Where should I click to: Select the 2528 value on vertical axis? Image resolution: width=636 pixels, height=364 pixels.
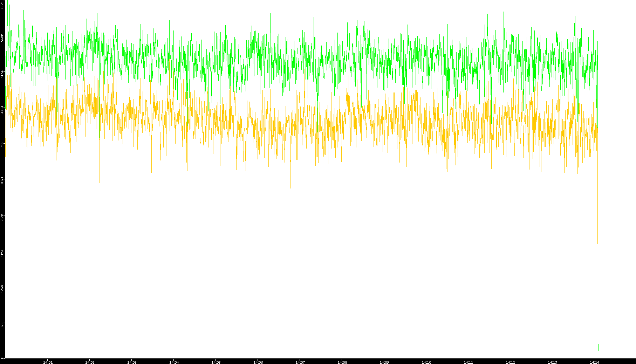pos(2,217)
